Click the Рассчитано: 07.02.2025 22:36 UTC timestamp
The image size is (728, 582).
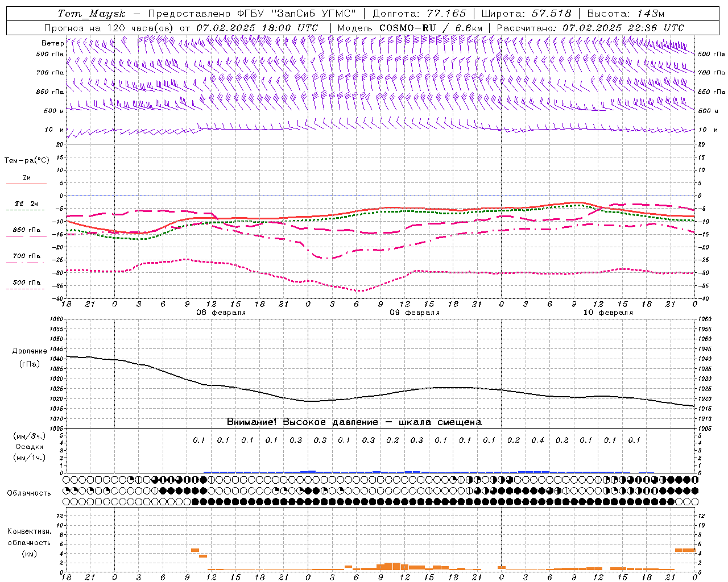[590, 28]
